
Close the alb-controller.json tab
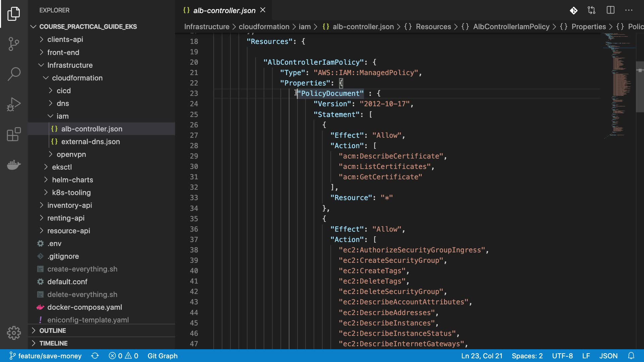(x=263, y=10)
